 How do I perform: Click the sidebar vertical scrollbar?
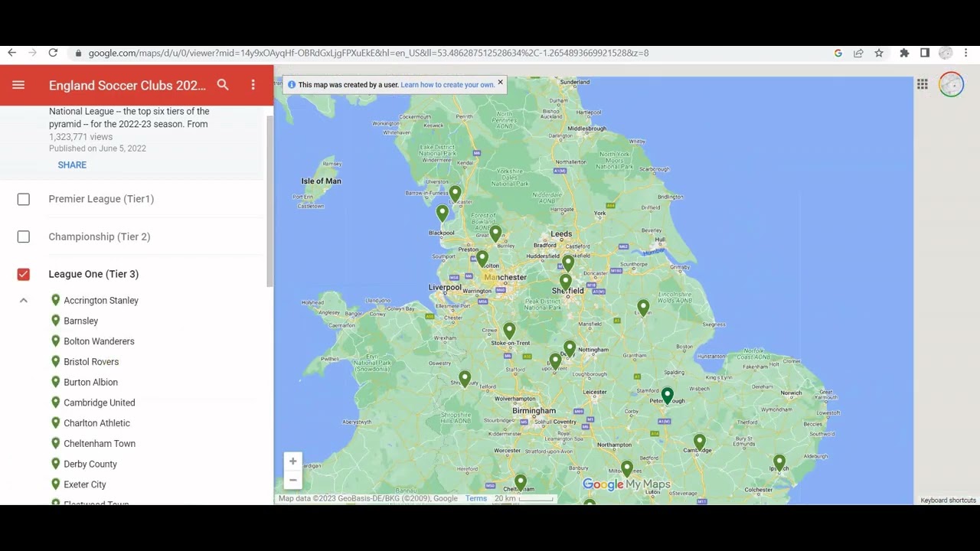pos(269,201)
